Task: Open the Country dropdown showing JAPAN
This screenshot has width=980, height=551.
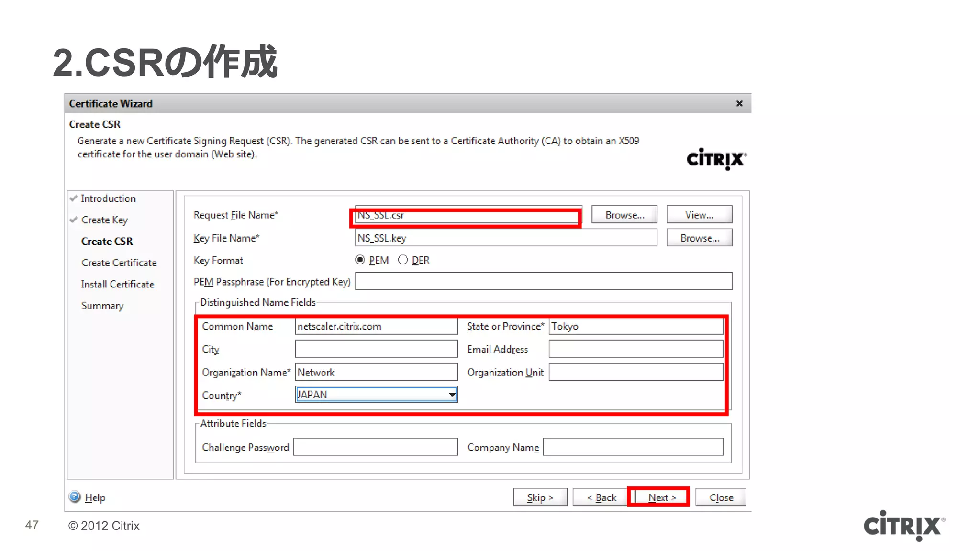Action: (376, 395)
